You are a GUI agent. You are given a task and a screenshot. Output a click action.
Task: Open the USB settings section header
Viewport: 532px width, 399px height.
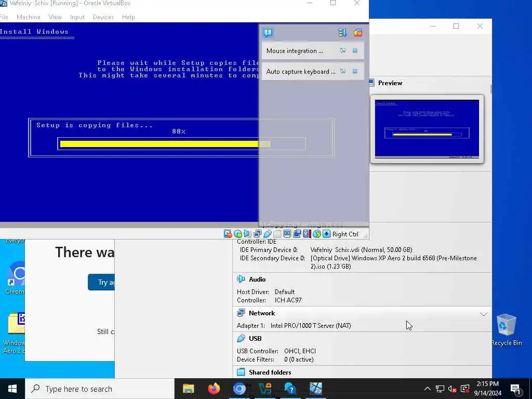[255, 338]
